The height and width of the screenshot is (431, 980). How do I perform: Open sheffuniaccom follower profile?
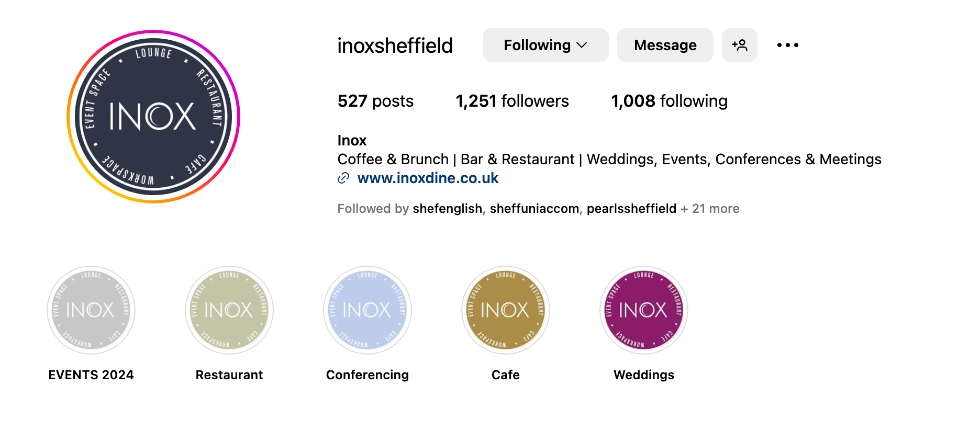[534, 209]
